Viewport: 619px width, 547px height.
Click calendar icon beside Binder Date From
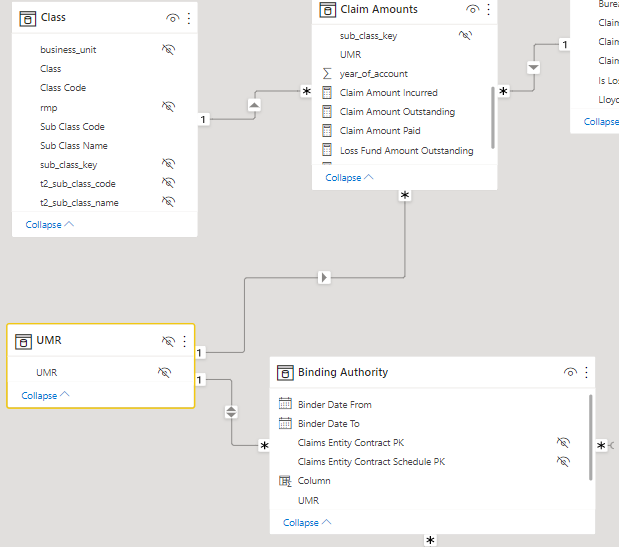click(285, 404)
